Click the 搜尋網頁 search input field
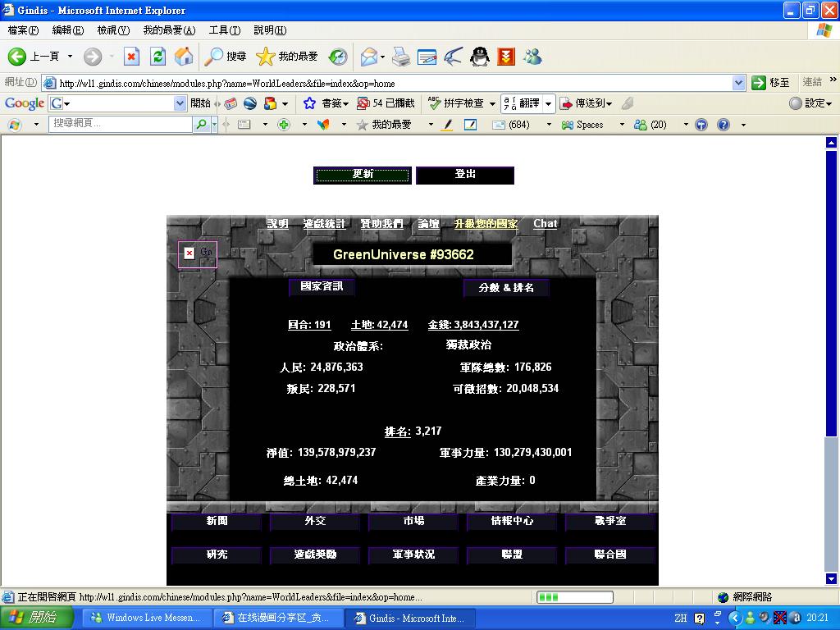Viewport: 840px width, 630px height. (121, 124)
